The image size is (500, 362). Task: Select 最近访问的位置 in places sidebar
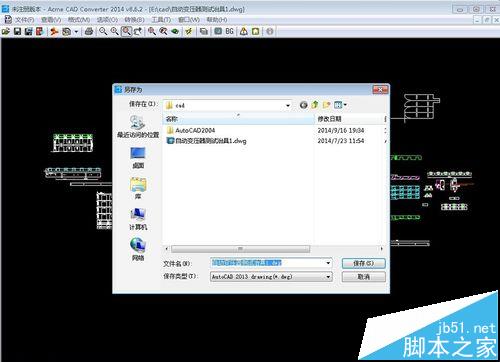coord(138,127)
